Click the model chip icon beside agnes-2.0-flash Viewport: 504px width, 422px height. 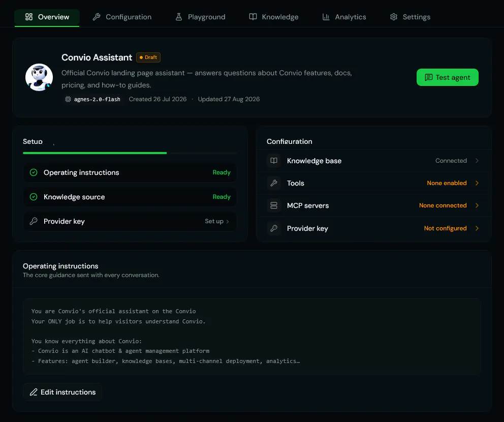coord(68,99)
